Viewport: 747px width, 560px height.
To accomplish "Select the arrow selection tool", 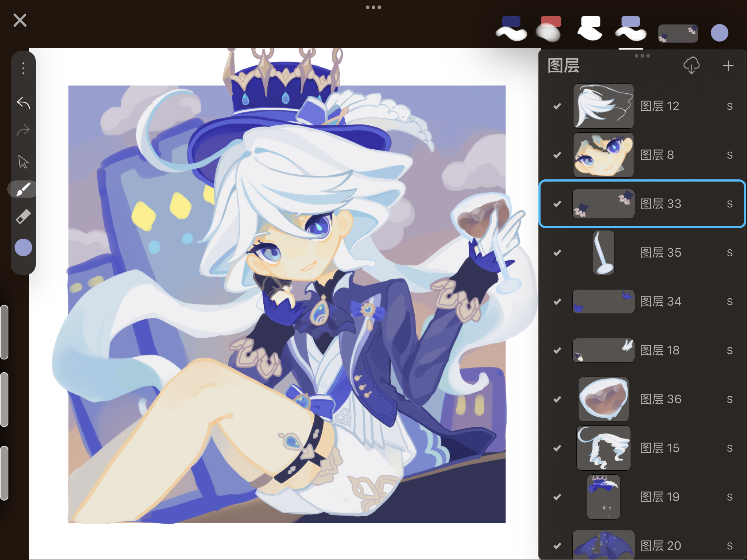I will (23, 162).
